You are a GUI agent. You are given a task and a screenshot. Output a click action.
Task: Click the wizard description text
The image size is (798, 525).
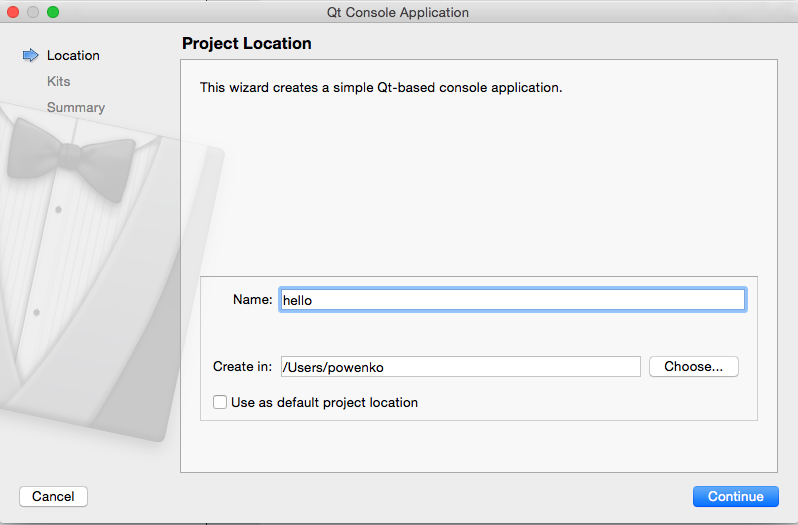click(381, 88)
